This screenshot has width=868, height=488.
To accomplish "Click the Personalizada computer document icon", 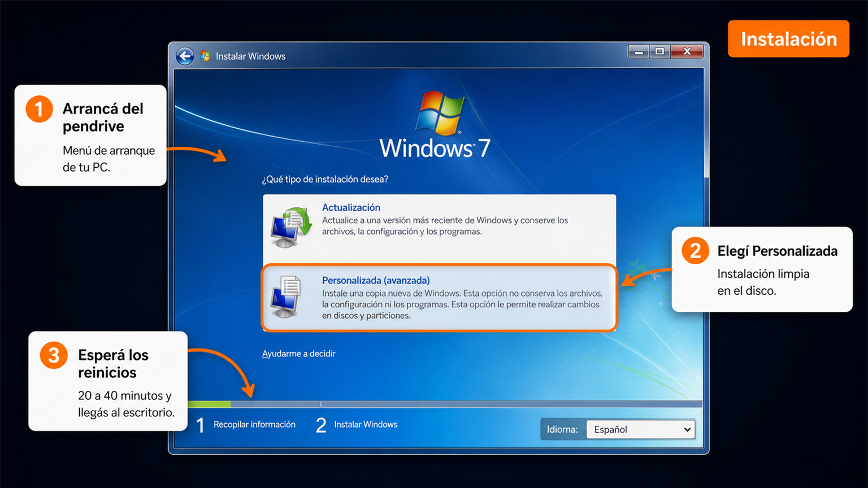I will pyautogui.click(x=287, y=297).
